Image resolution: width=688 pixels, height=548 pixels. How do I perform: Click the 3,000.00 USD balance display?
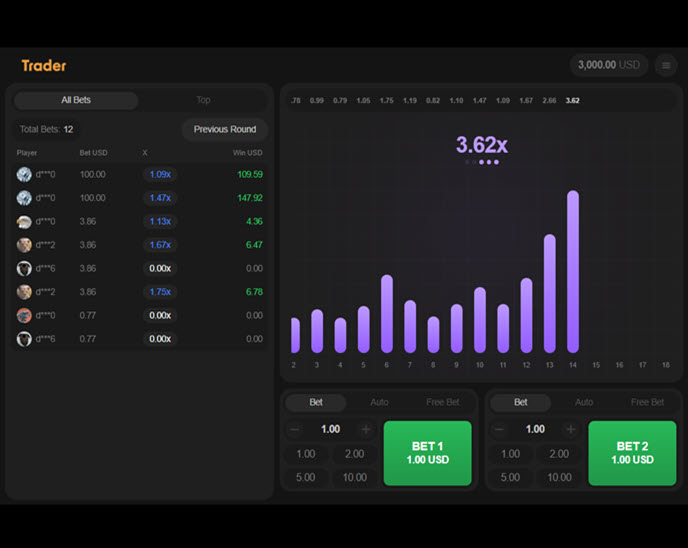(x=609, y=65)
